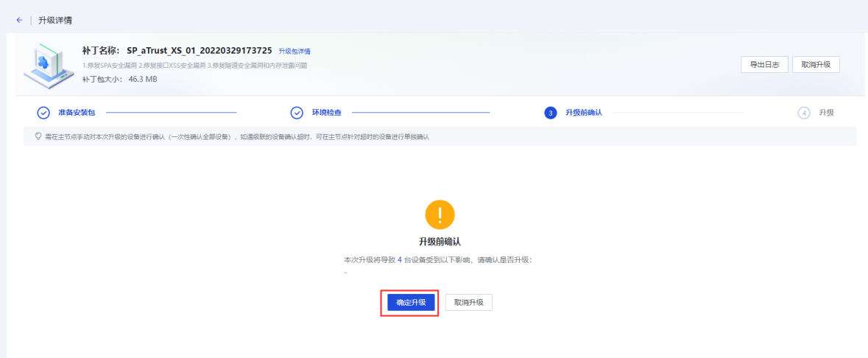This screenshot has width=868, height=358.
Task: Click the step 3 number circle
Action: [550, 113]
